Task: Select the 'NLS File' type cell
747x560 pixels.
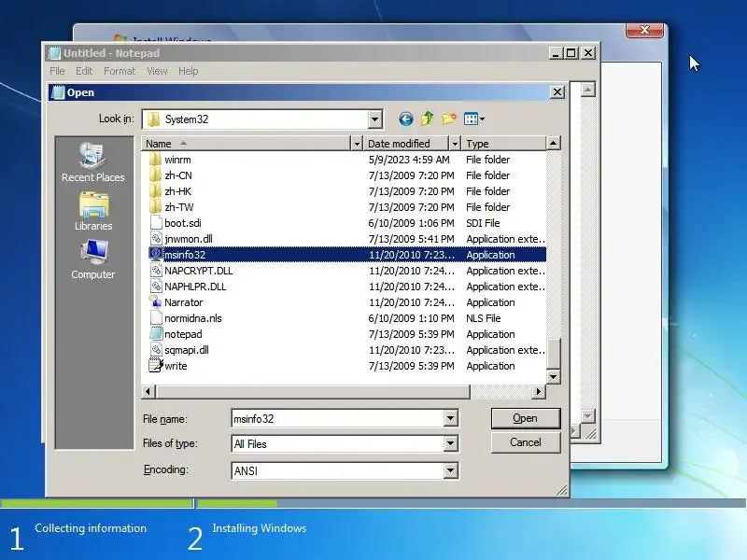Action: (484, 318)
